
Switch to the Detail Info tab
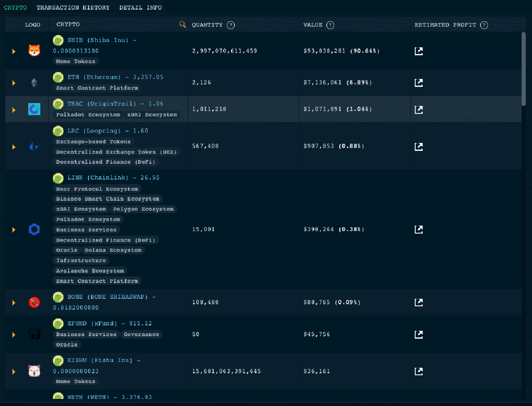click(x=140, y=7)
